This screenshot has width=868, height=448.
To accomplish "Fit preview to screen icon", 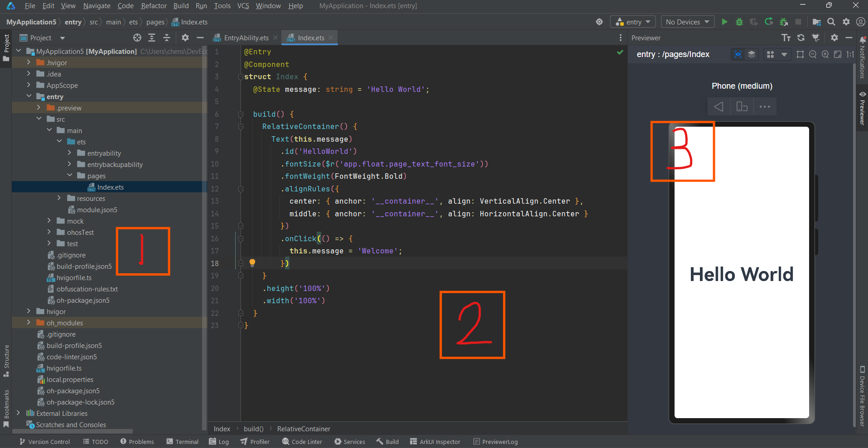I will click(838, 54).
